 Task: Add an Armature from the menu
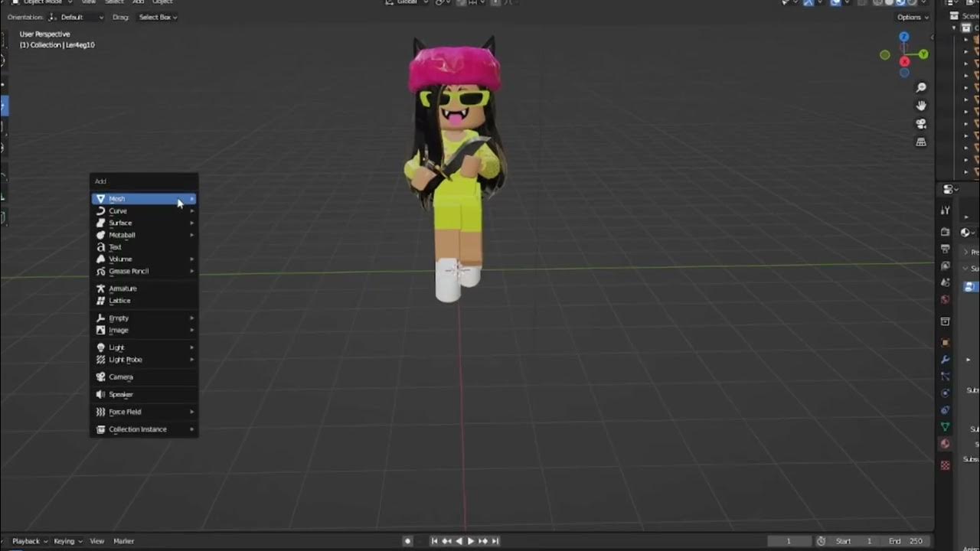coord(144,289)
